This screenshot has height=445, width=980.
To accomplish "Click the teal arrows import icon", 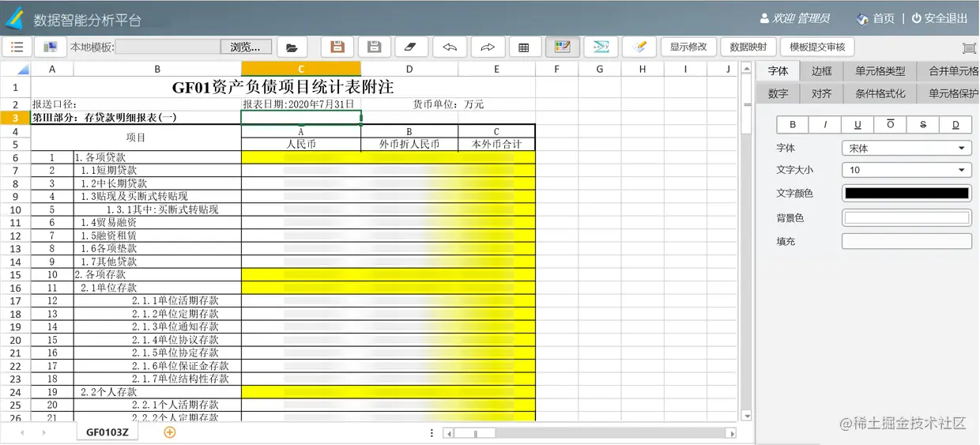I will [x=601, y=47].
